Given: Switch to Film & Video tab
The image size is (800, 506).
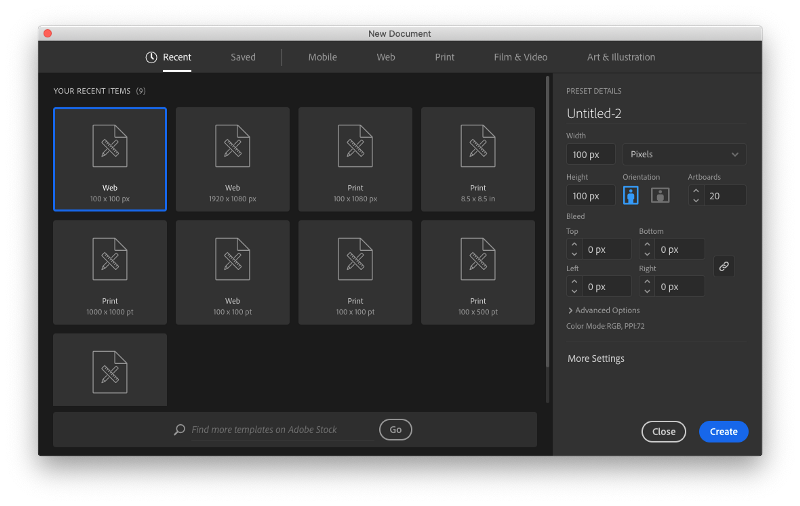Looking at the screenshot, I should [x=520, y=57].
